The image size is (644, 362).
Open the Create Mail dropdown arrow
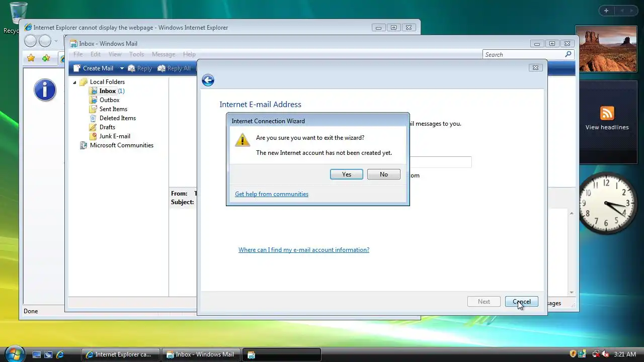coord(121,68)
